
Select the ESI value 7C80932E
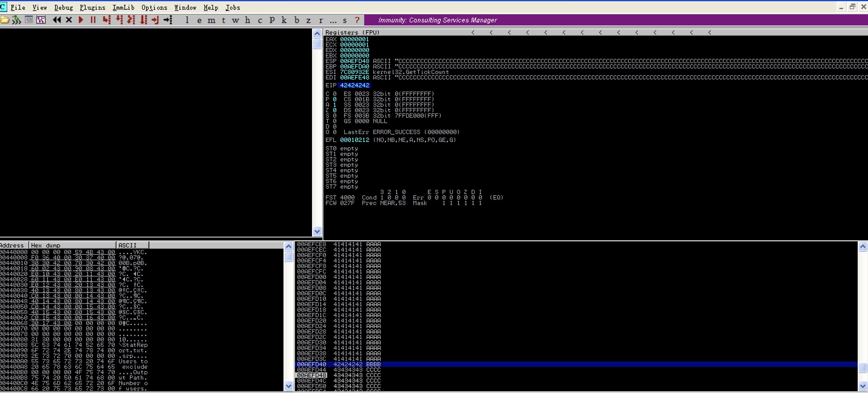pyautogui.click(x=354, y=72)
